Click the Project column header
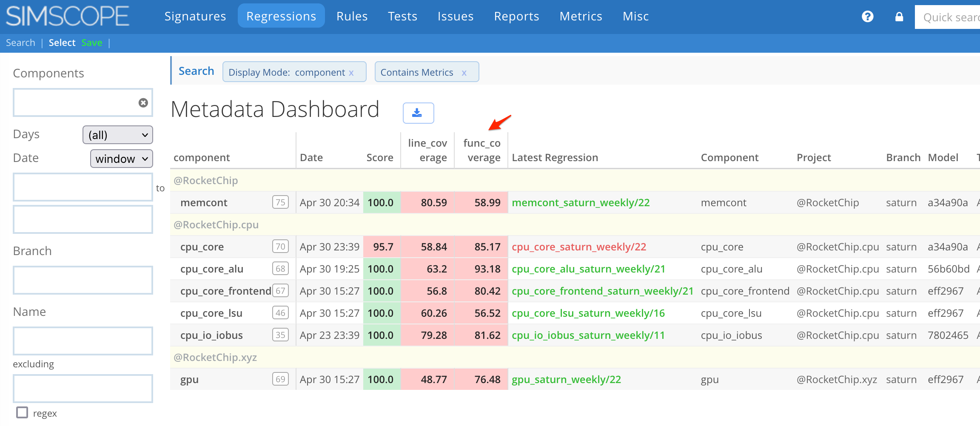Image resolution: width=980 pixels, height=426 pixels. tap(814, 158)
